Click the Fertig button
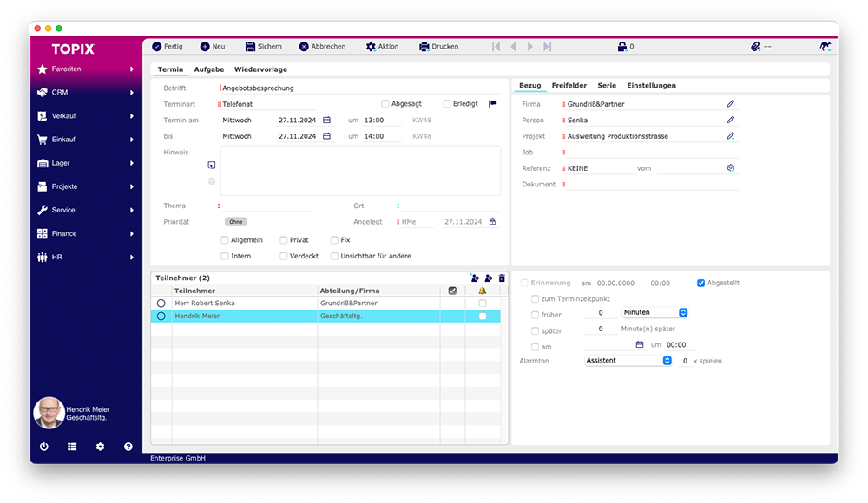 pos(167,47)
